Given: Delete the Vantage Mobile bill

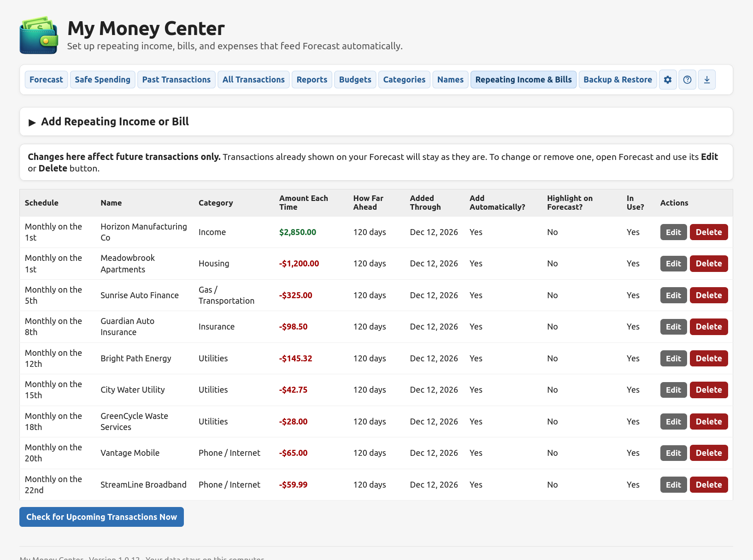Looking at the screenshot, I should pos(709,453).
